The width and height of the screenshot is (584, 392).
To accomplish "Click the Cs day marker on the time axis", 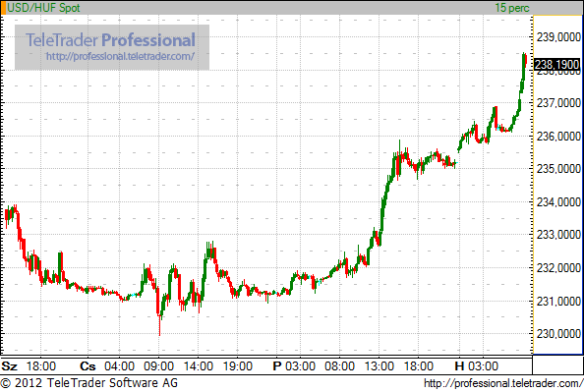I will (88, 366).
